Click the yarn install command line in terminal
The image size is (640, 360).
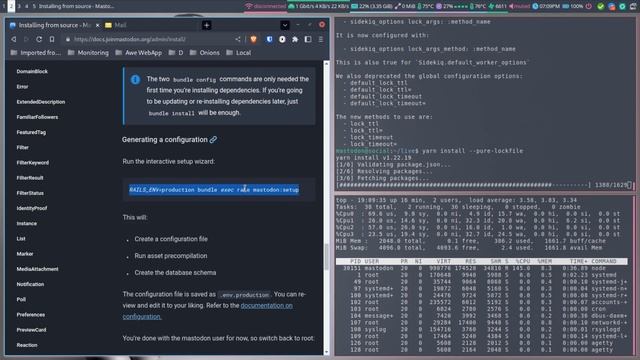pyautogui.click(x=429, y=151)
